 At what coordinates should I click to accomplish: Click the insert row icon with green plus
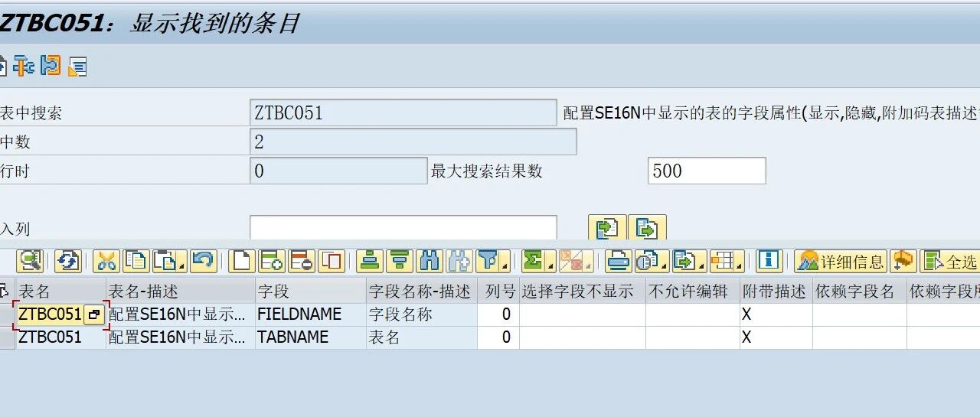click(272, 261)
